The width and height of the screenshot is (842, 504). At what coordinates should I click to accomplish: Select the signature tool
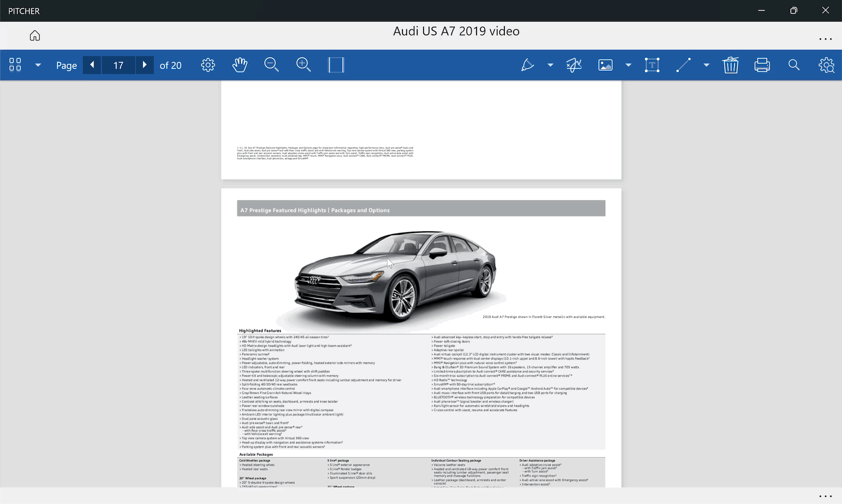tap(574, 65)
